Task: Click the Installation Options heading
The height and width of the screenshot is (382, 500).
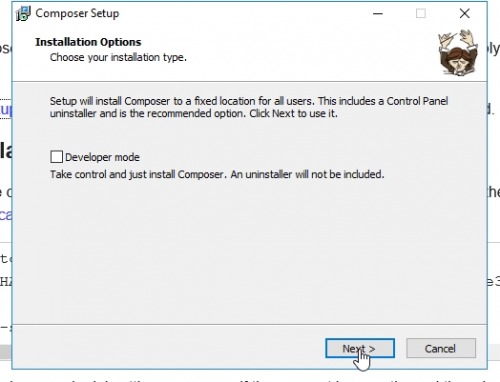Action: pyautogui.click(x=88, y=42)
